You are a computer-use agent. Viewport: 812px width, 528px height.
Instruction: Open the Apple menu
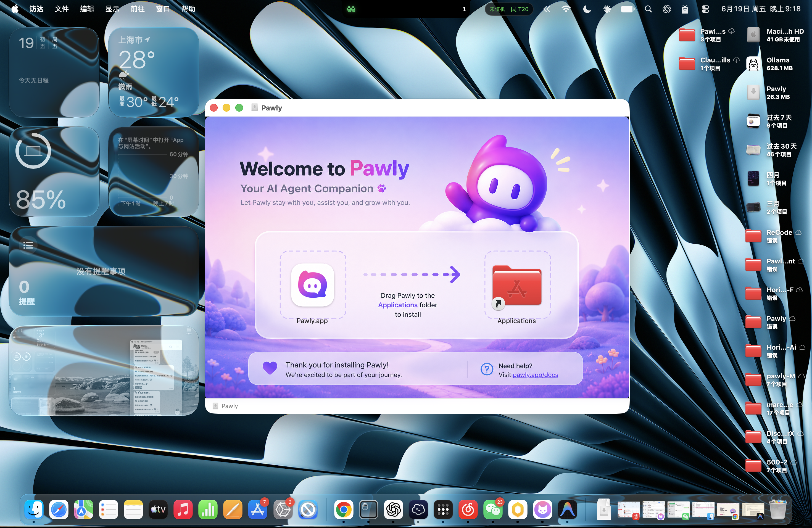point(15,9)
